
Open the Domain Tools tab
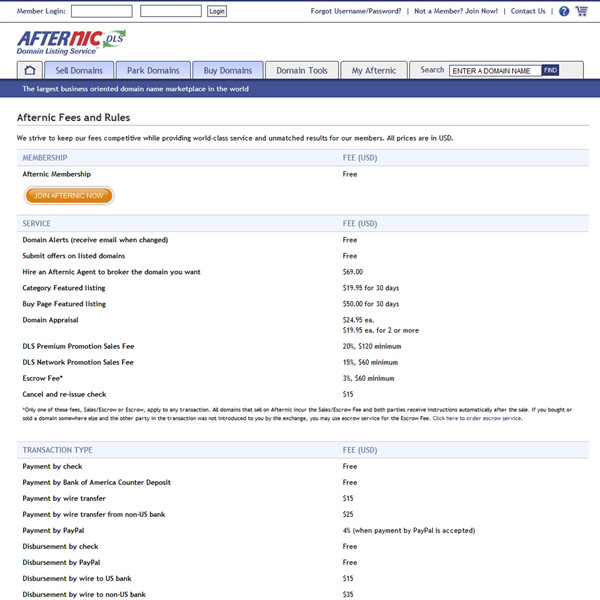302,70
